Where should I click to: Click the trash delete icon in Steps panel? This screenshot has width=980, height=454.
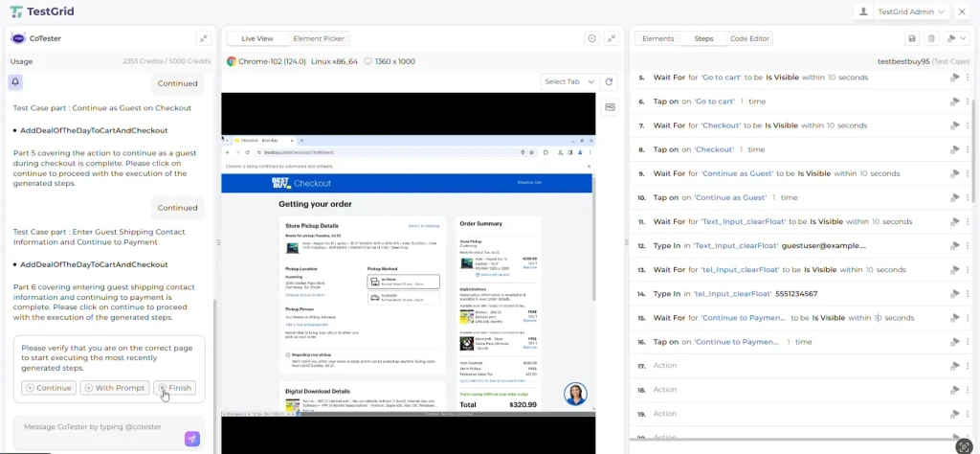931,38
